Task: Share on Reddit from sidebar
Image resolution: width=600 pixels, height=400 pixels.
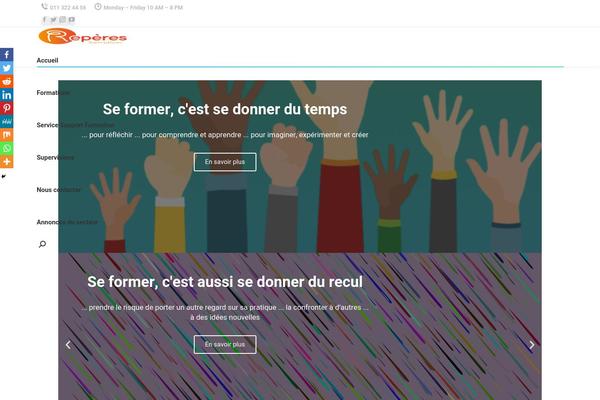Action: point(7,81)
